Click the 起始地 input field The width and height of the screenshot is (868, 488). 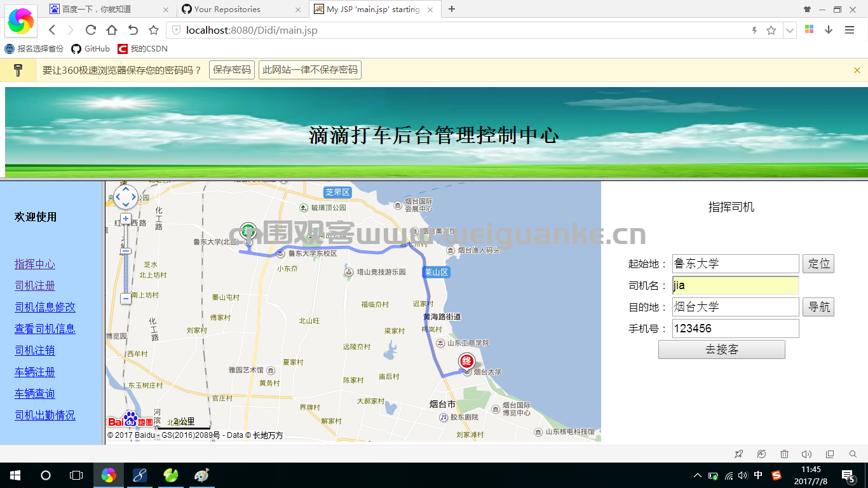tap(735, 264)
